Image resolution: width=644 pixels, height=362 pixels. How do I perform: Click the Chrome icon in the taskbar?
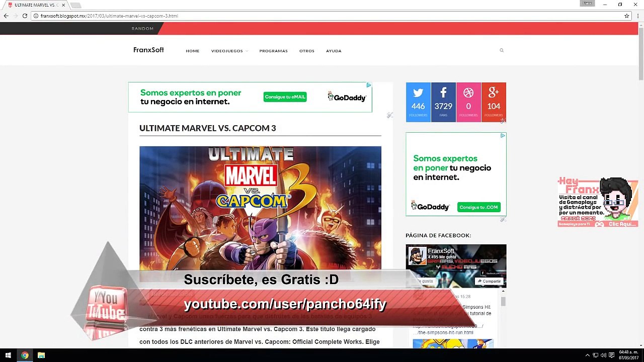pyautogui.click(x=24, y=355)
